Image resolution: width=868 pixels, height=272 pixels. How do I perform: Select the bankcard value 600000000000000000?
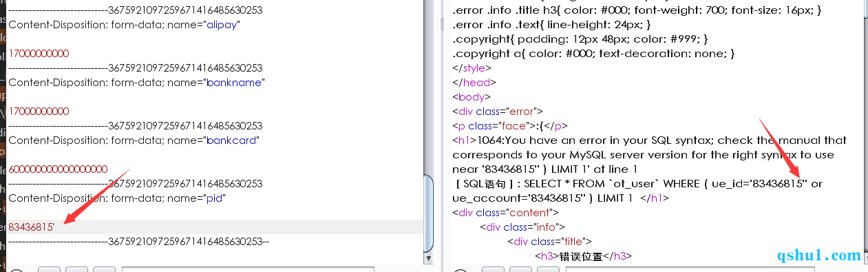coord(58,169)
